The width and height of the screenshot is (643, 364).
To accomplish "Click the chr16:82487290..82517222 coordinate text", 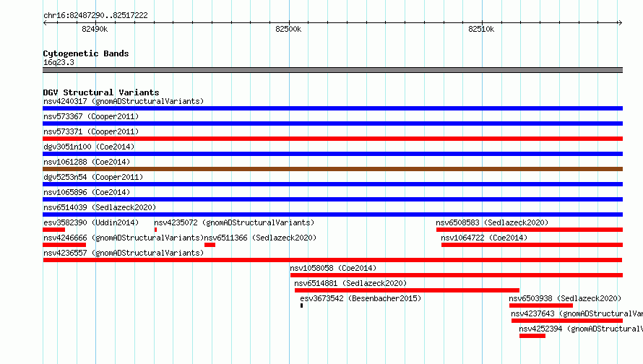I will point(95,15).
